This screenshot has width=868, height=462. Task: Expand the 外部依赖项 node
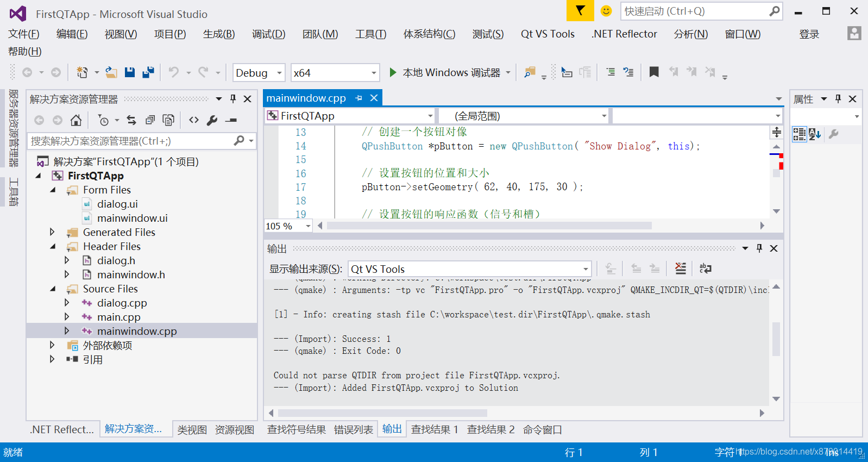coord(52,345)
